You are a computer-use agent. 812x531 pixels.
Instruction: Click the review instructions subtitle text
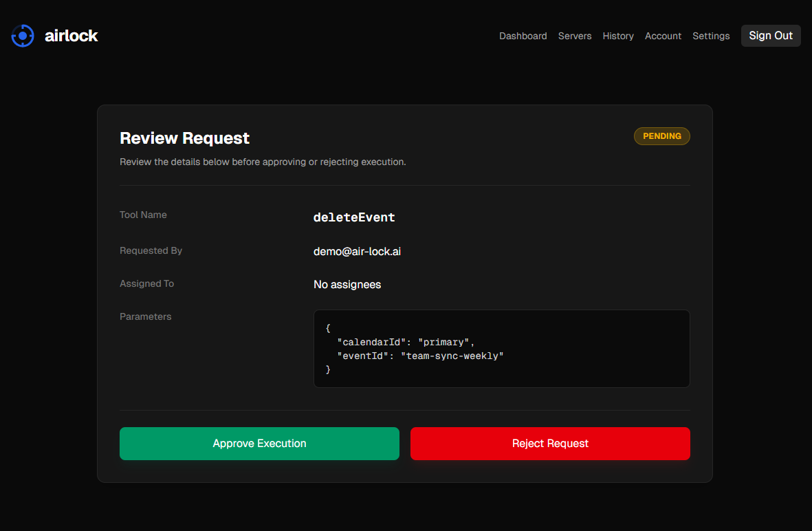pos(263,162)
